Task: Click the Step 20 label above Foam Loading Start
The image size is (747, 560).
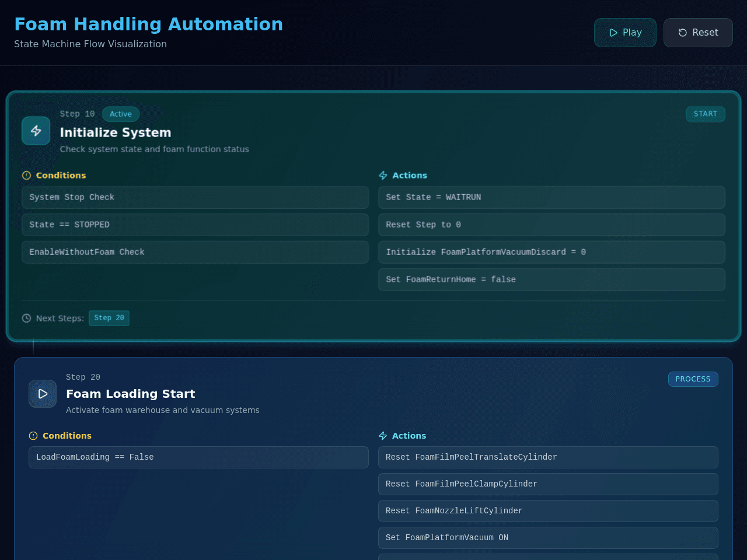Action: click(83, 377)
